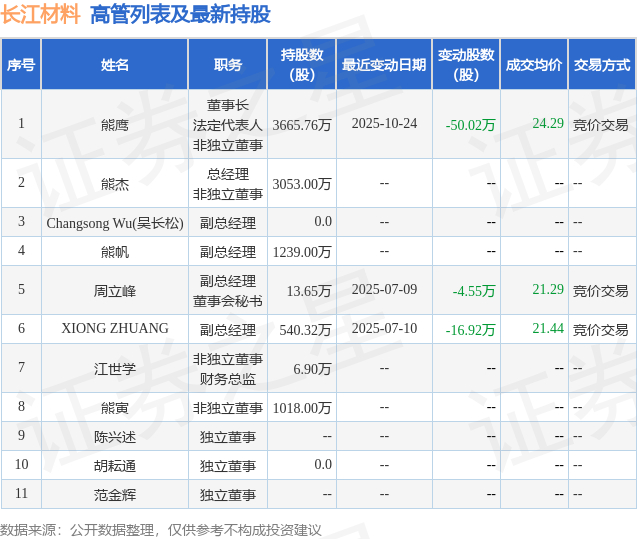This screenshot has width=637, height=539.
Task: Click the 长江材料 company title
Action: tap(40, 15)
